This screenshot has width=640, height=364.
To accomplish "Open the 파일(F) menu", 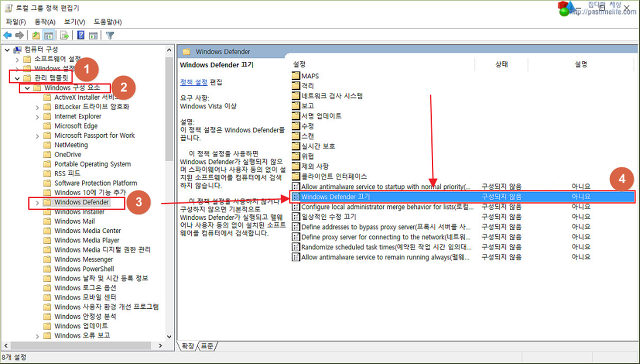I will (x=16, y=22).
